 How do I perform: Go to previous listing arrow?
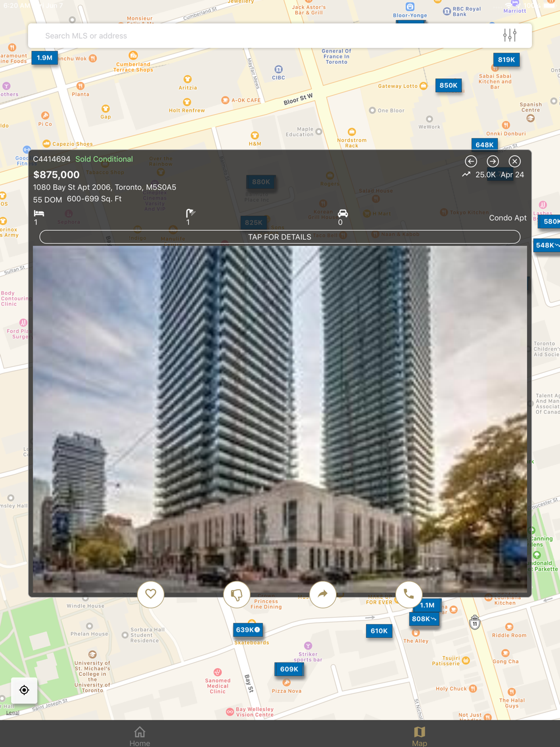pyautogui.click(x=471, y=161)
